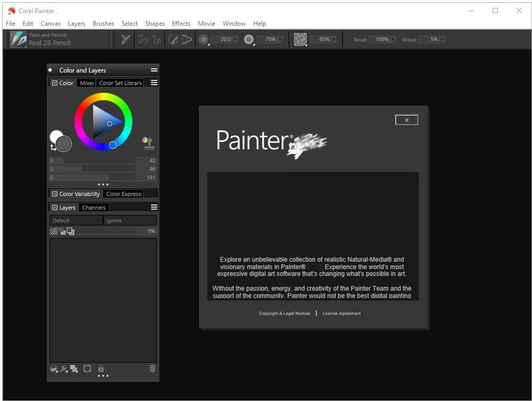Open Dynamic Plugins plug icon
The image size is (532, 401).
(x=64, y=369)
